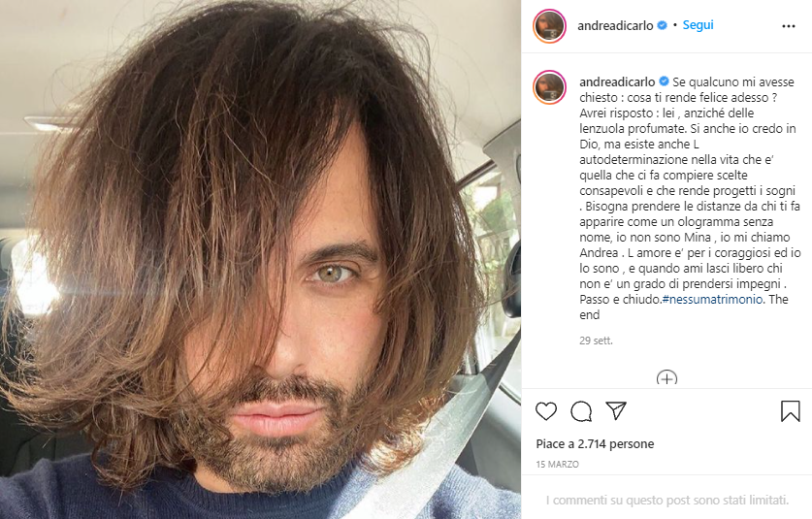This screenshot has height=519, width=812.
Task: Click the 15 MARZO post date
Action: pyautogui.click(x=557, y=464)
